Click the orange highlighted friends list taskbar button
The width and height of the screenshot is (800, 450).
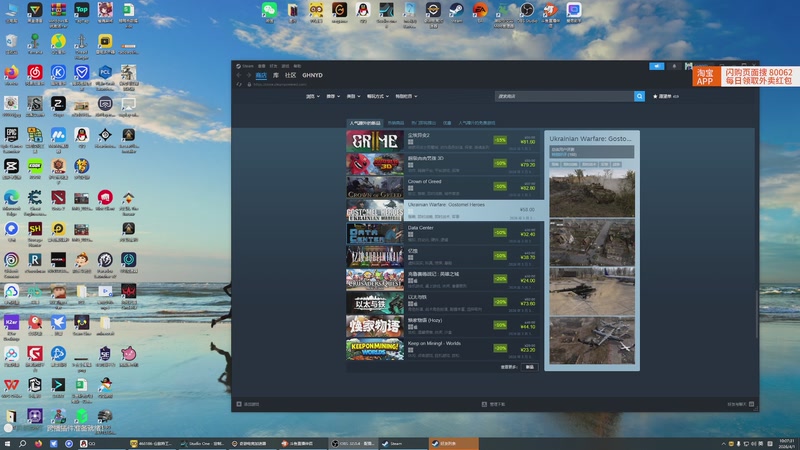click(x=453, y=443)
